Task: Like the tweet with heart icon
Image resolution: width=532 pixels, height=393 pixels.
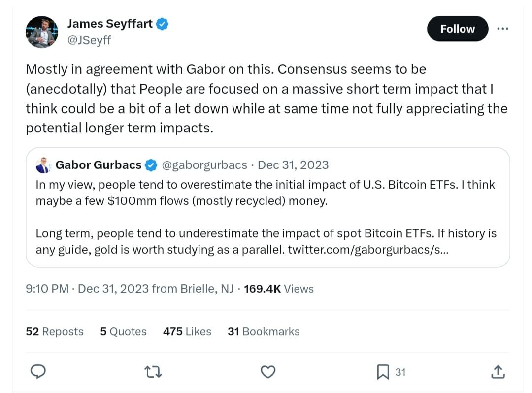Action: click(267, 372)
